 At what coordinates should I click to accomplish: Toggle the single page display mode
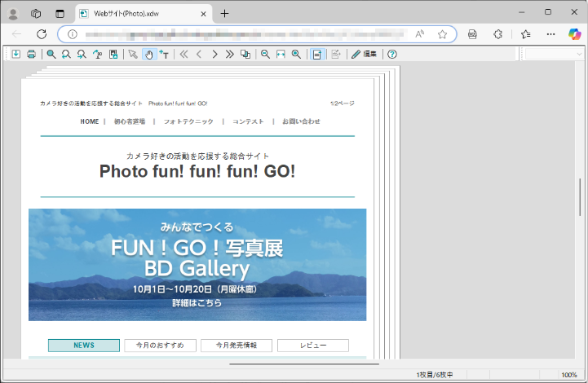coord(317,55)
